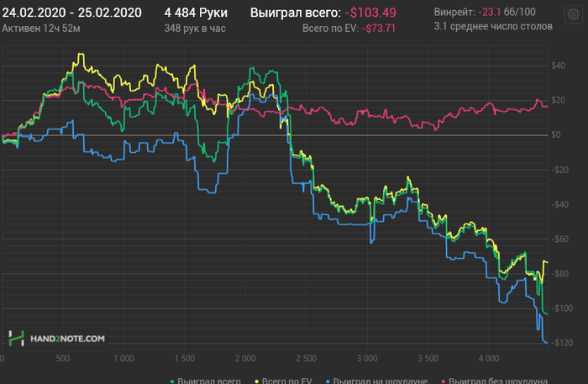Screen dimensions: 588x384
Task: Click the -$60 y-axis label
Action: point(560,239)
